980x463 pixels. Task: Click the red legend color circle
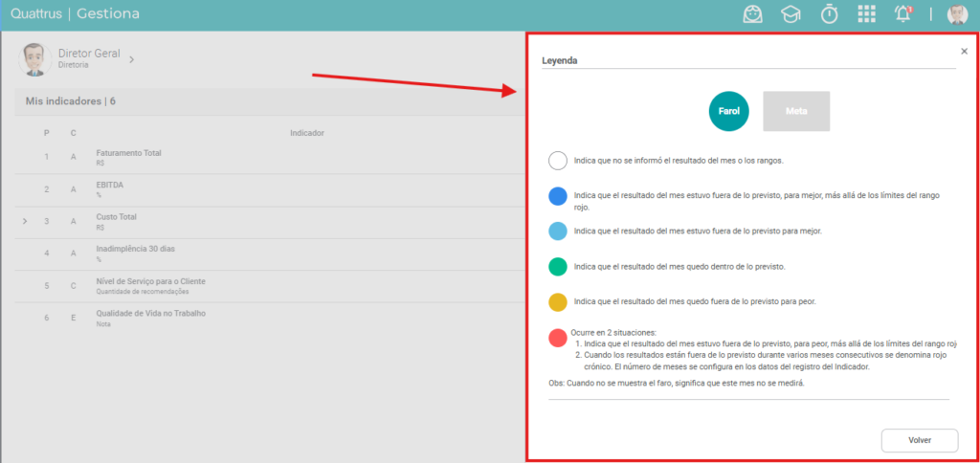tap(558, 338)
